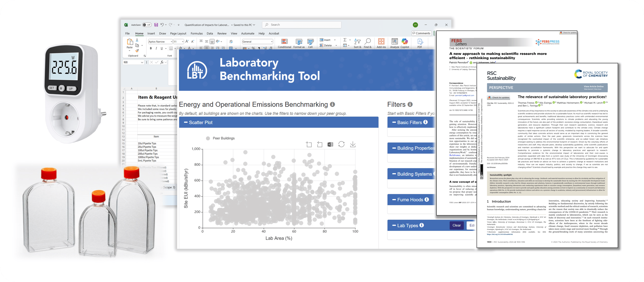644x282 pixels.
Task: Click the chart refresh icon
Action: [x=341, y=144]
